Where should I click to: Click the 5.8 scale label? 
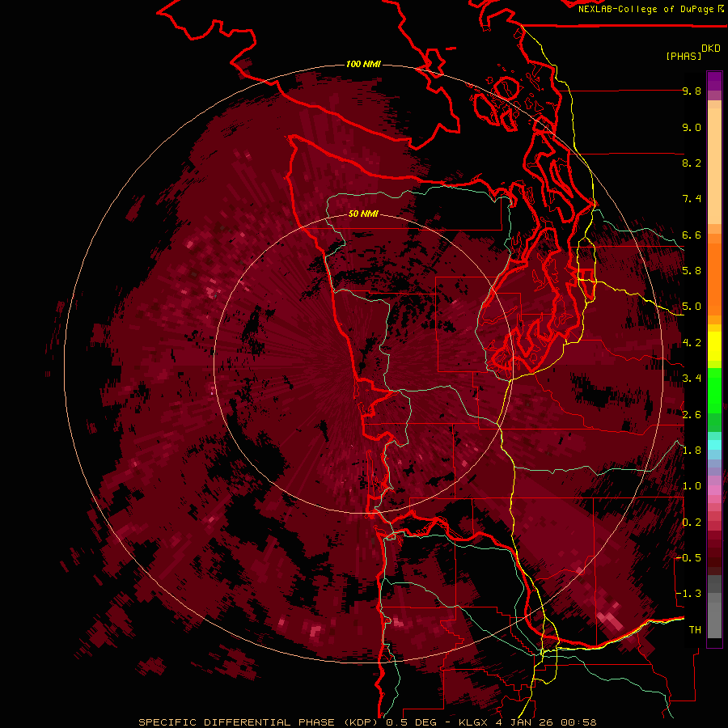(x=692, y=271)
